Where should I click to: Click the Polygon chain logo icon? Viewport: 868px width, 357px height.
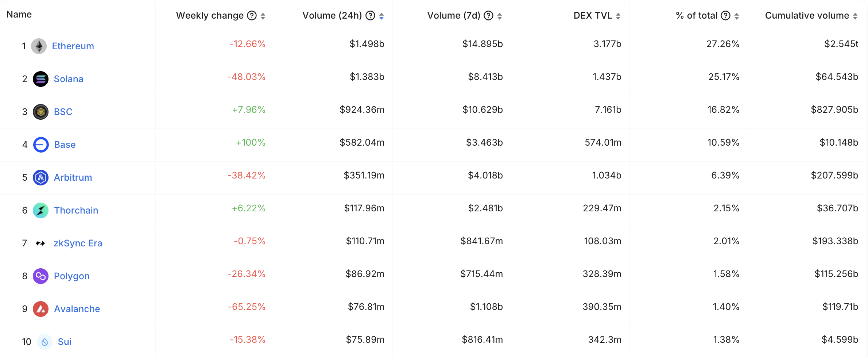click(40, 276)
